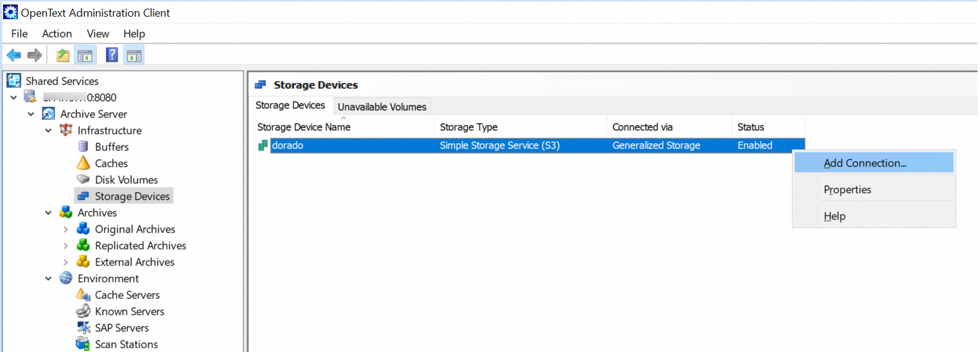Select the Scan Stations tree item
This screenshot has width=980, height=352.
click(127, 344)
